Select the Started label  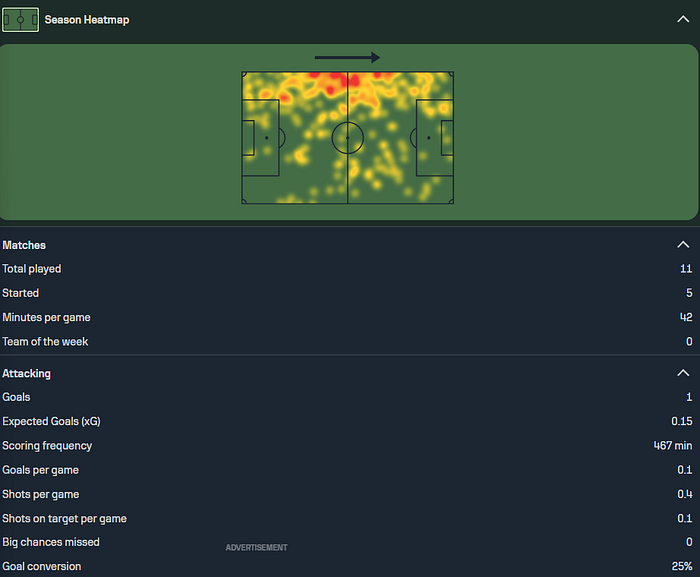[21, 293]
